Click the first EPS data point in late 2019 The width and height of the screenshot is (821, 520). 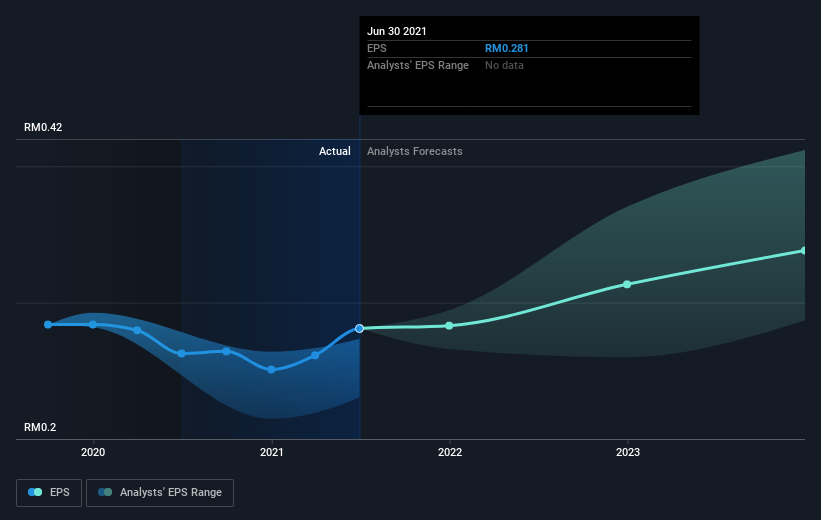coord(48,325)
